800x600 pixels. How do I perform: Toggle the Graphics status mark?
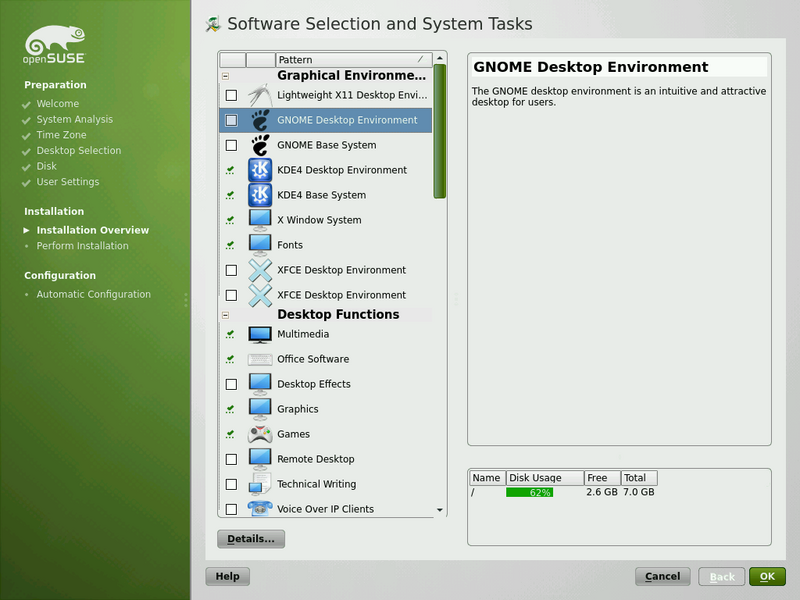[x=231, y=409]
